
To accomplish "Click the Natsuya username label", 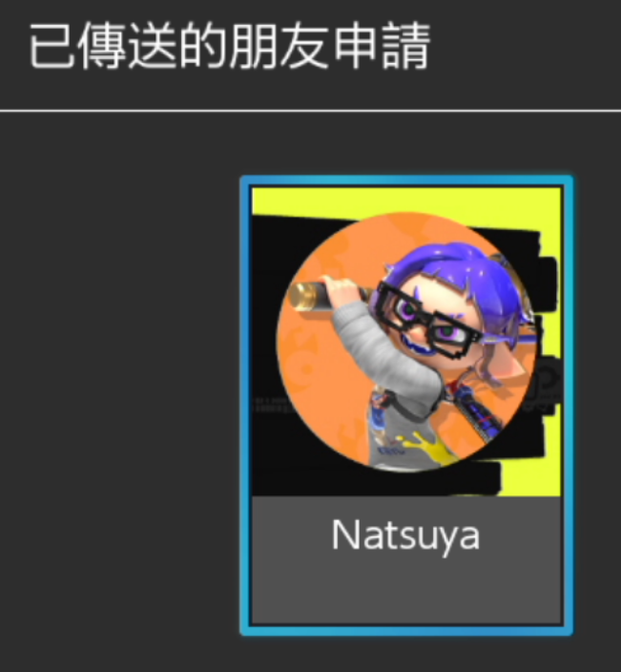I will point(405,535).
